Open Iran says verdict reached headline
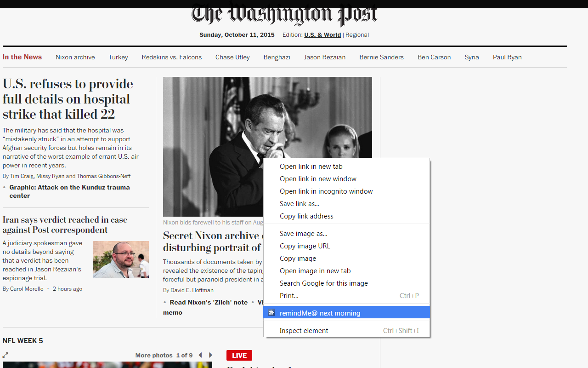Viewport: 588px width, 368px height. [x=65, y=225]
